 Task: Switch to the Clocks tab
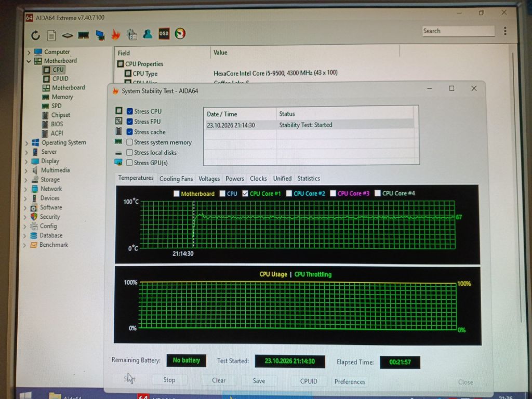tap(258, 179)
